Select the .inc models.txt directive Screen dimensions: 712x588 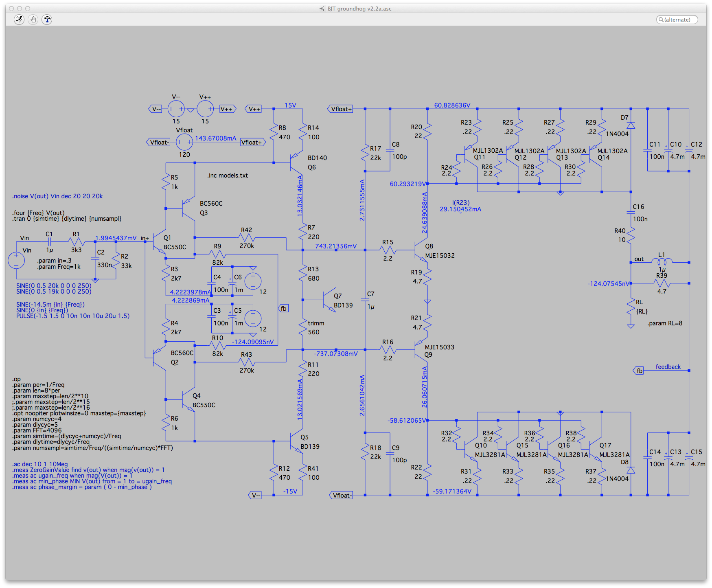[228, 176]
